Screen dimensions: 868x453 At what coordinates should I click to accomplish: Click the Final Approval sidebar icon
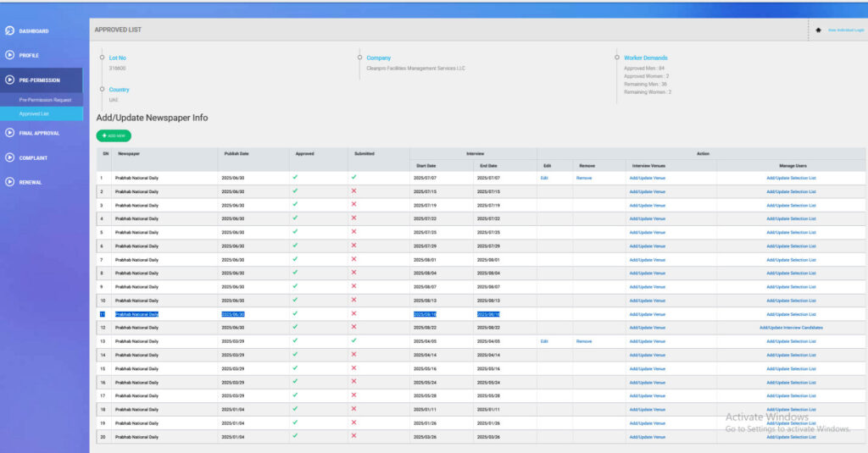click(x=9, y=133)
